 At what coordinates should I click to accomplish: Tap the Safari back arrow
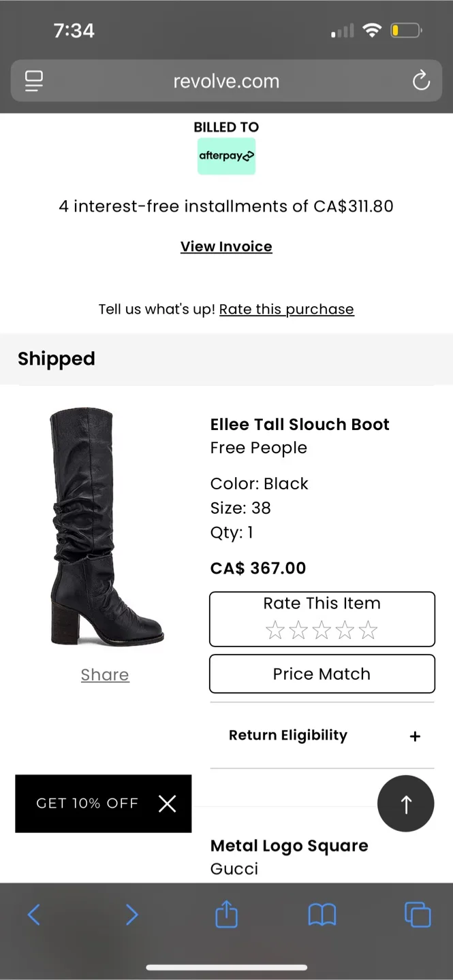(x=34, y=915)
